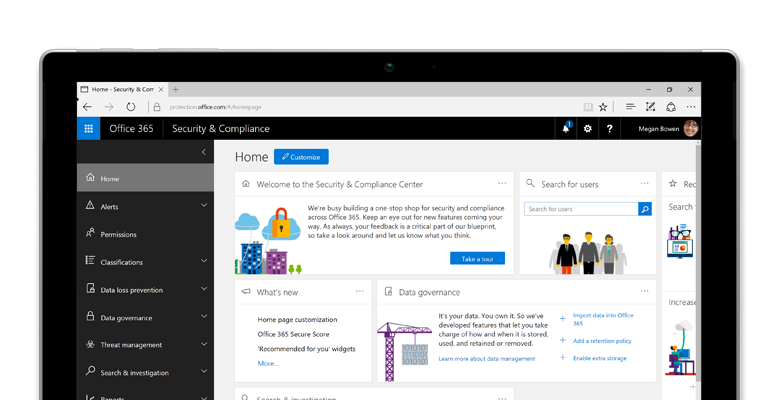Click the browser share icon
The width and height of the screenshot is (782, 400).
tap(671, 107)
